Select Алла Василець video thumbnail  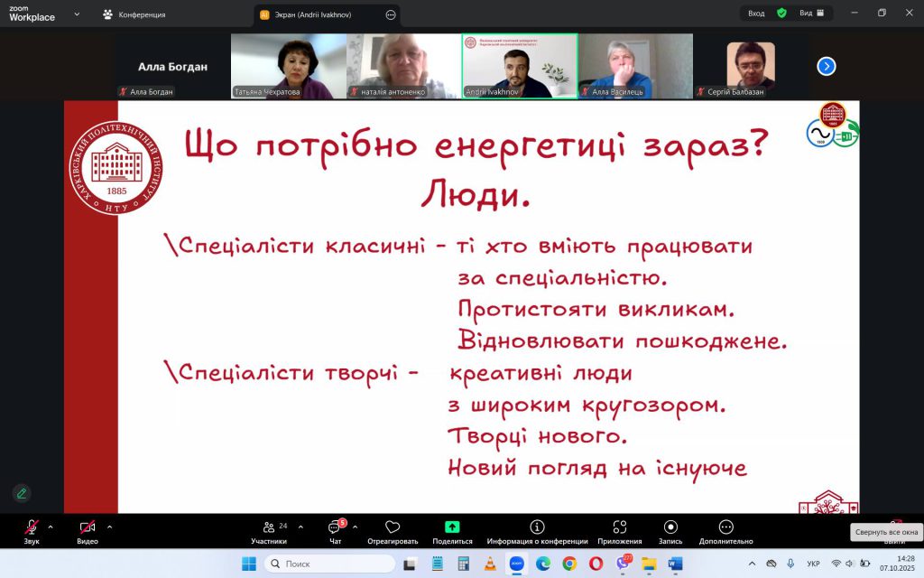(635, 65)
